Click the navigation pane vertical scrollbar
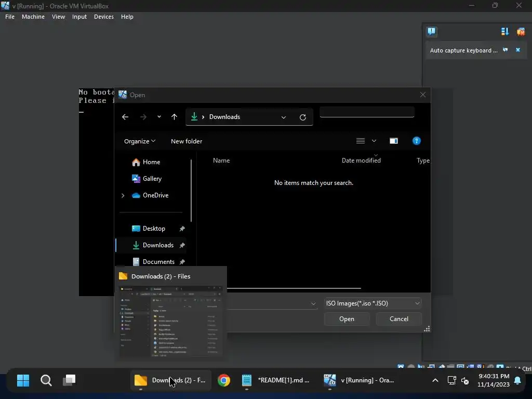Viewport: 532px width, 399px height. 191,191
